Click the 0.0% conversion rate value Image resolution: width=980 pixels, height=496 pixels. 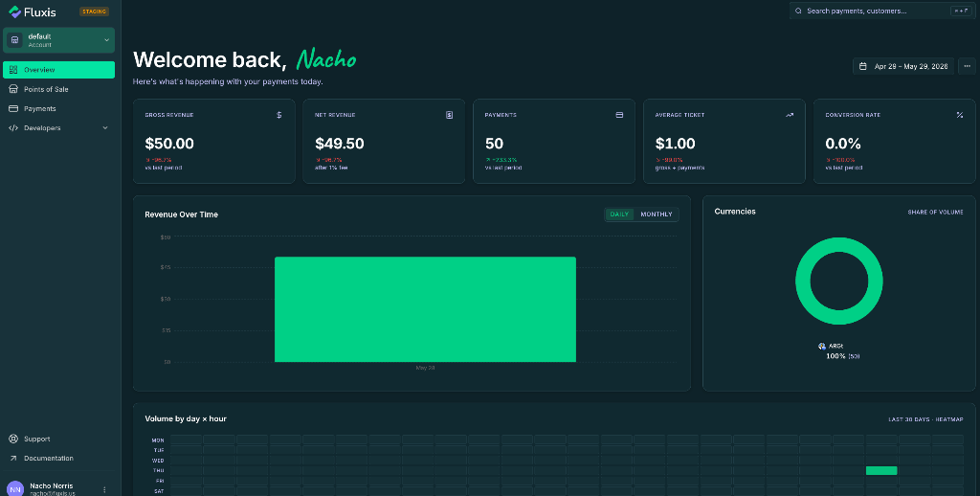point(843,144)
